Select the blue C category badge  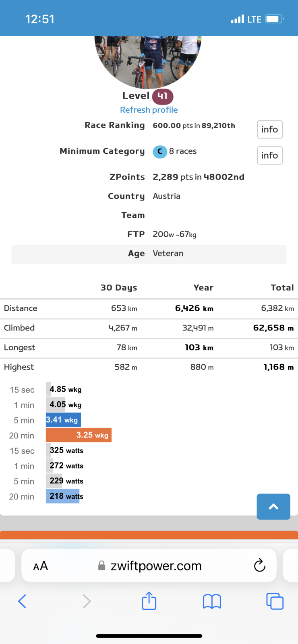160,152
